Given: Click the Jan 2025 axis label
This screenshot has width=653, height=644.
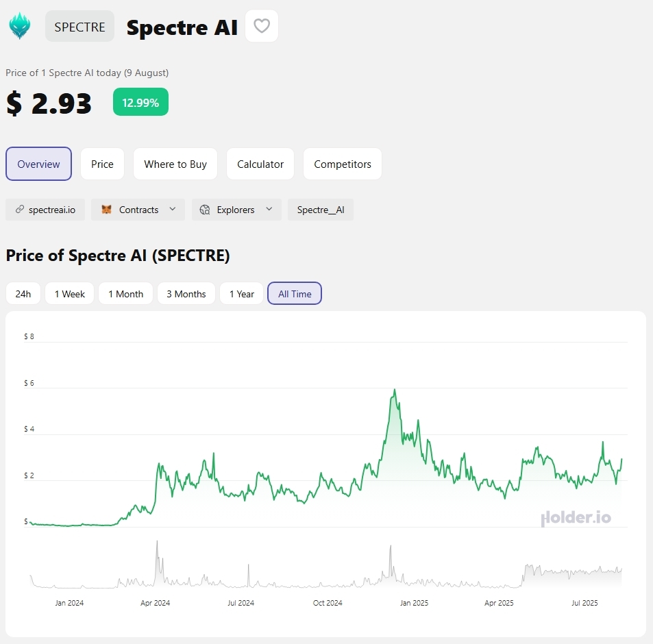Looking at the screenshot, I should pos(414,603).
